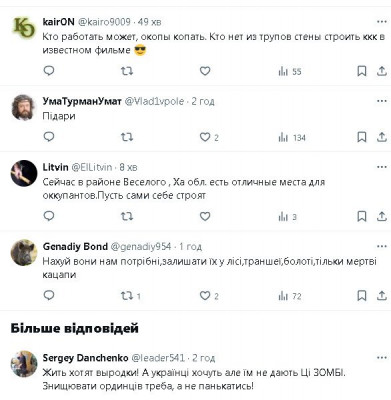Open @leader541 handle link
The image size is (391, 400).
coord(158,358)
